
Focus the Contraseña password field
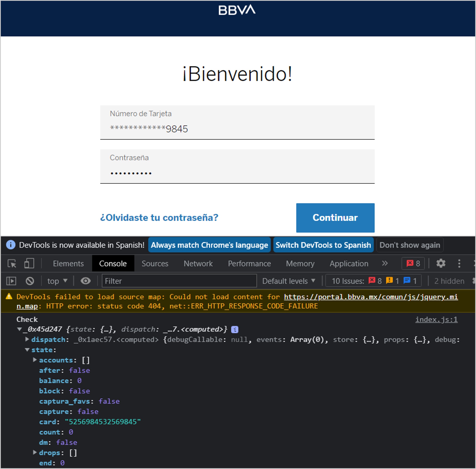(x=237, y=166)
